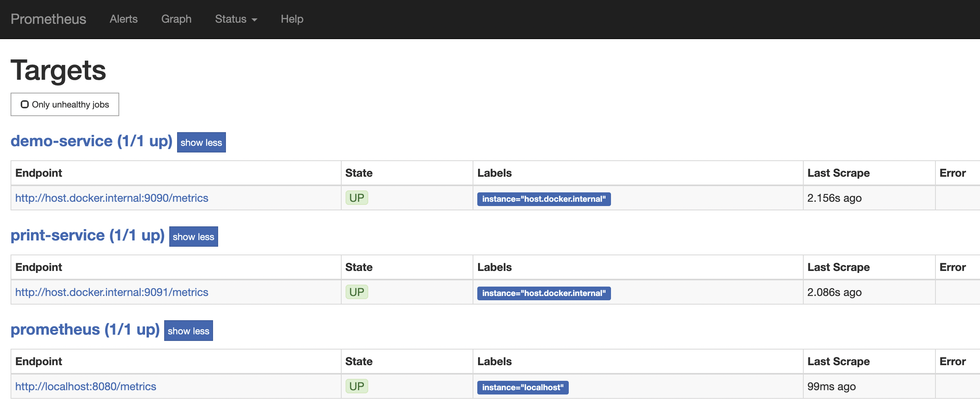Click Last Scrape header in demo-service table
This screenshot has width=980, height=416.
pyautogui.click(x=838, y=173)
